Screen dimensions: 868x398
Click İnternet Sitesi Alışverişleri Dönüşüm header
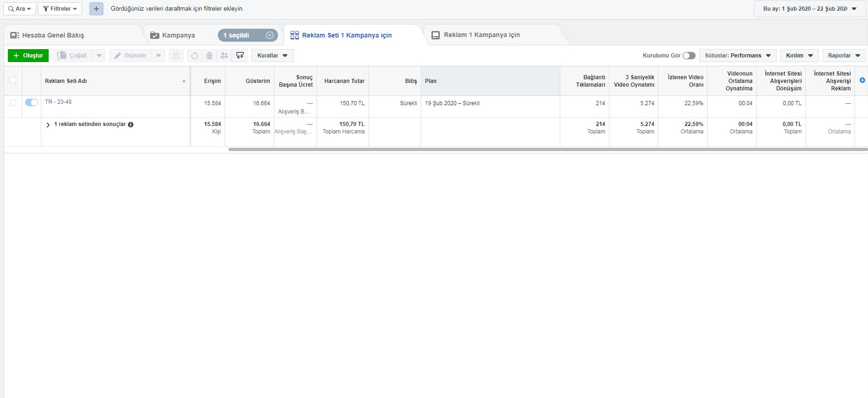[x=781, y=81]
